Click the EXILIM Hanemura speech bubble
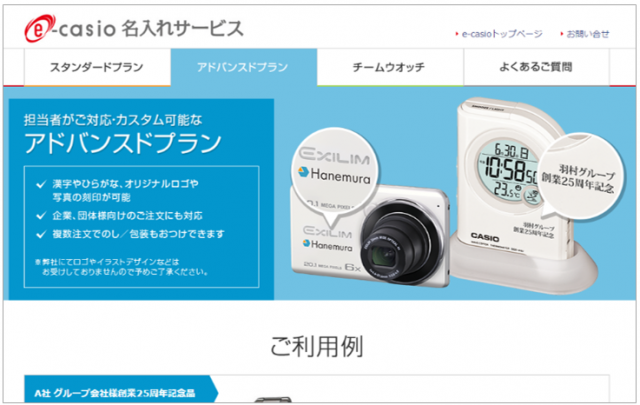The width and height of the screenshot is (640, 405). click(x=335, y=171)
